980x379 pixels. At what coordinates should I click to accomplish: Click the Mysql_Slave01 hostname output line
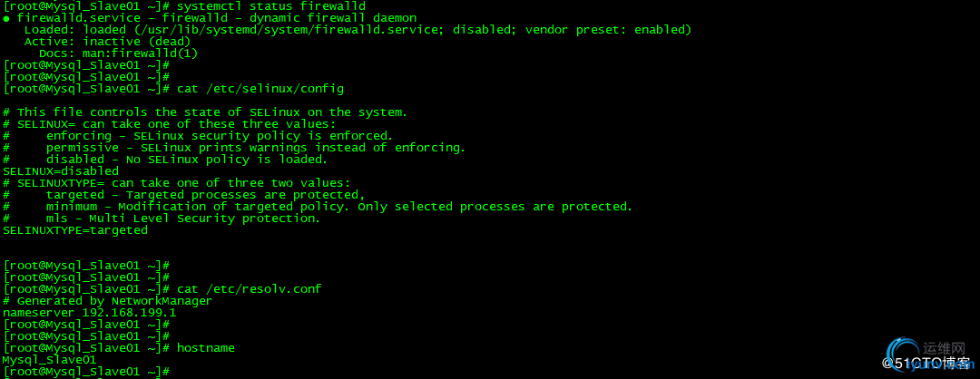49,360
